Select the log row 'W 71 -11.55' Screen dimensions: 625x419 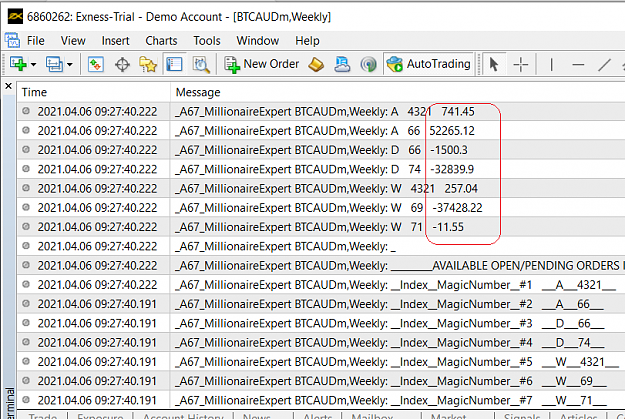coord(321,227)
